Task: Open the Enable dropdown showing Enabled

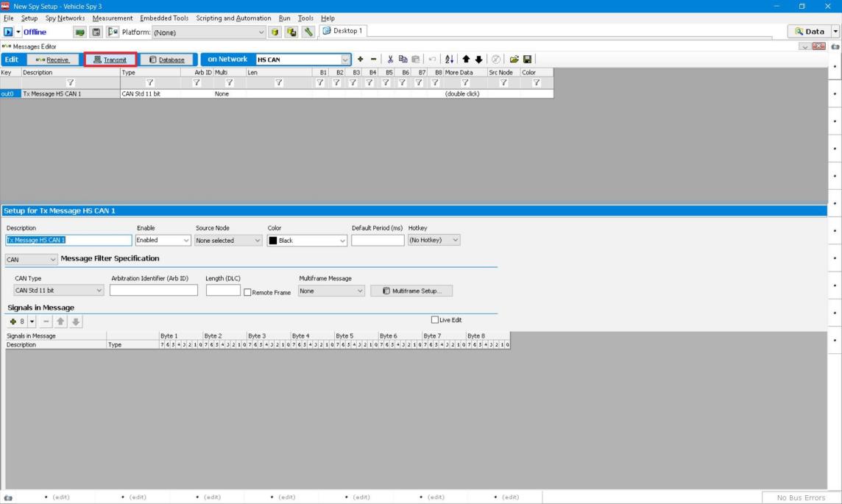Action: (185, 241)
